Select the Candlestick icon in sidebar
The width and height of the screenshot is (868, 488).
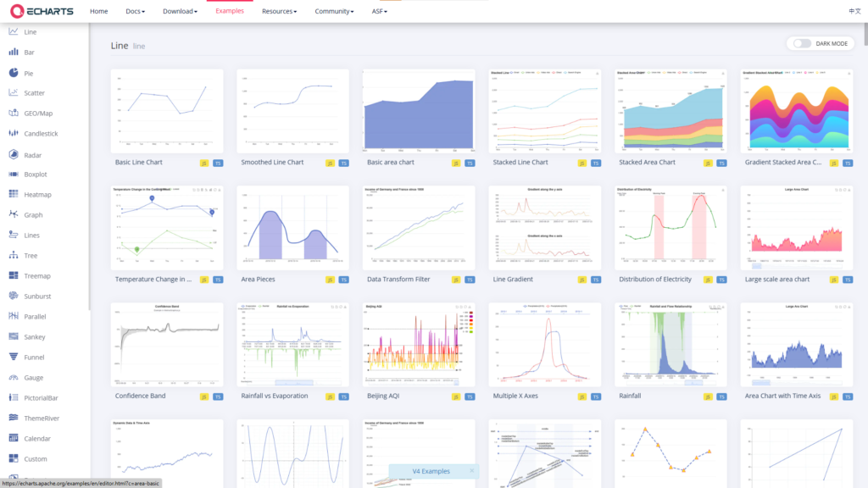(x=14, y=134)
